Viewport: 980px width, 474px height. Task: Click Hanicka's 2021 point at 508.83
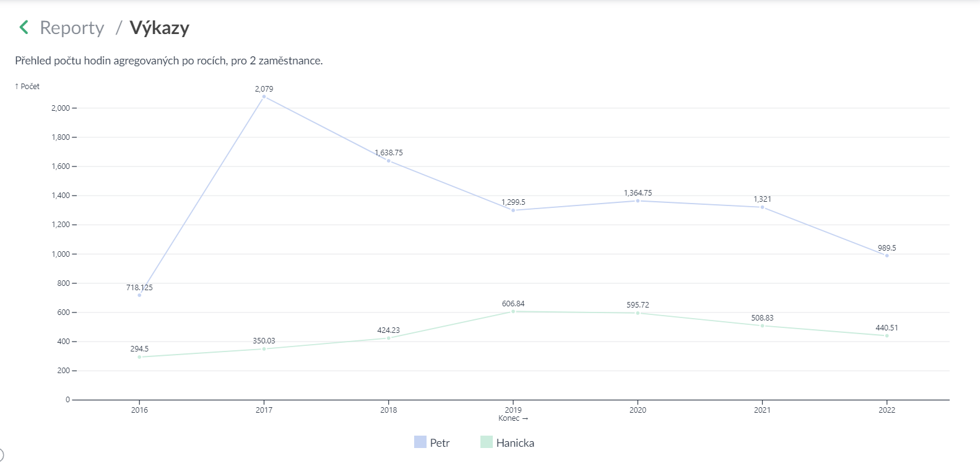762,325
